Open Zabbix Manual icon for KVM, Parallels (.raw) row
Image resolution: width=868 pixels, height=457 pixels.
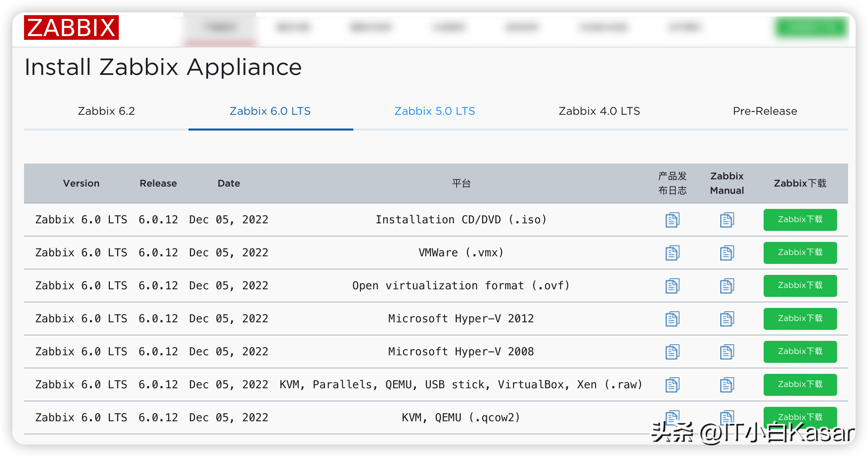click(x=727, y=385)
